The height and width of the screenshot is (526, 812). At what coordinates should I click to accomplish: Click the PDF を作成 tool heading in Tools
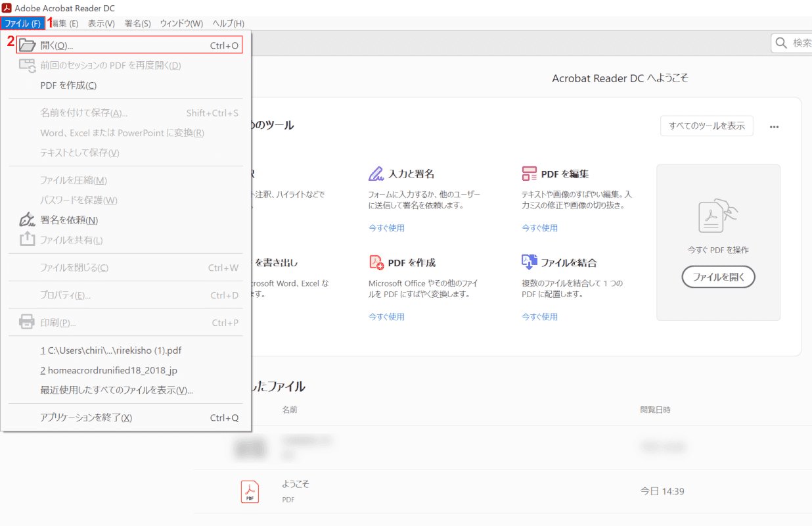point(412,263)
